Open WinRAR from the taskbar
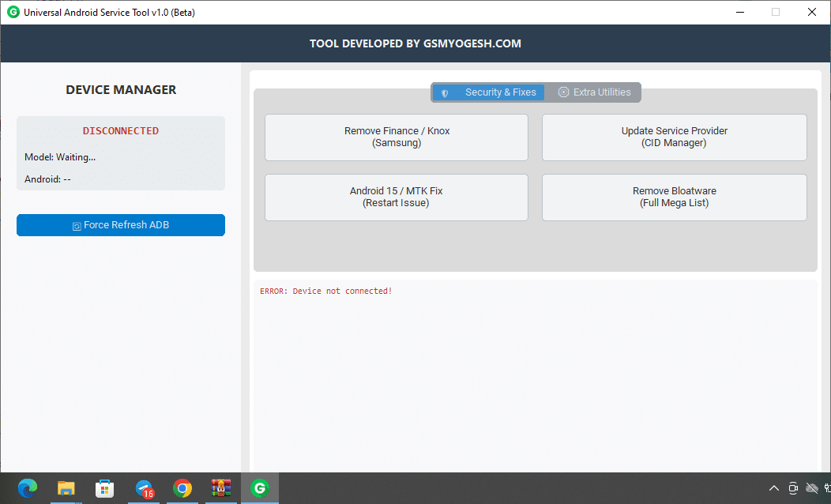This screenshot has height=504, width=831. point(221,488)
